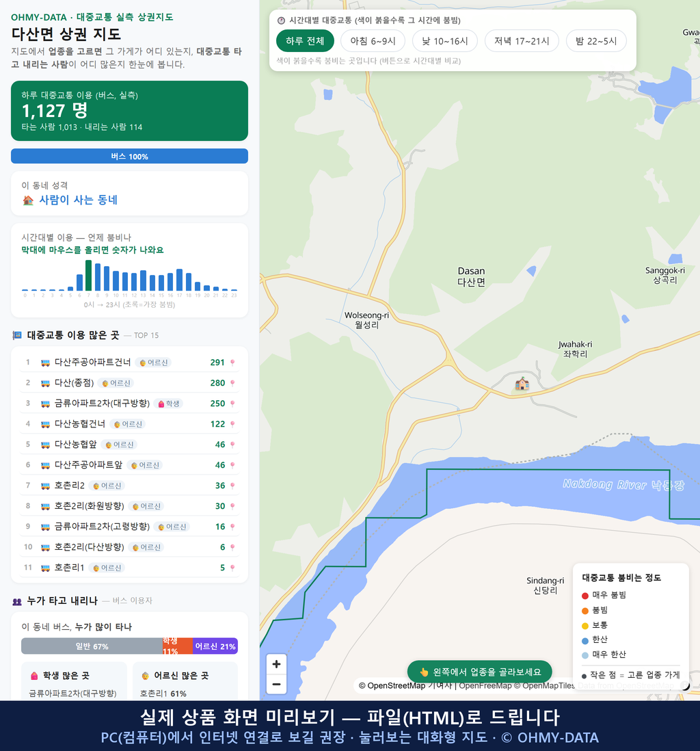Open the OpenMapTiles attribution link
The width and height of the screenshot is (700, 751).
tap(545, 686)
